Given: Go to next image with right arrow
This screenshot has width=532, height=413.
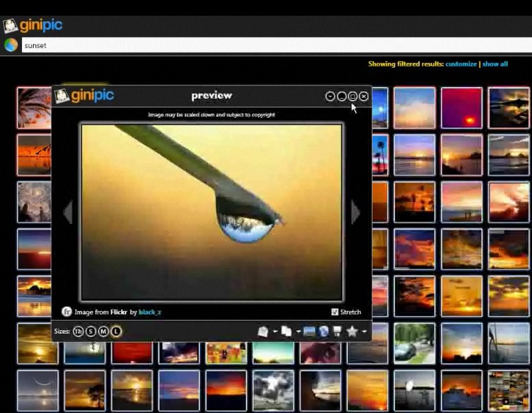Looking at the screenshot, I should pos(355,212).
